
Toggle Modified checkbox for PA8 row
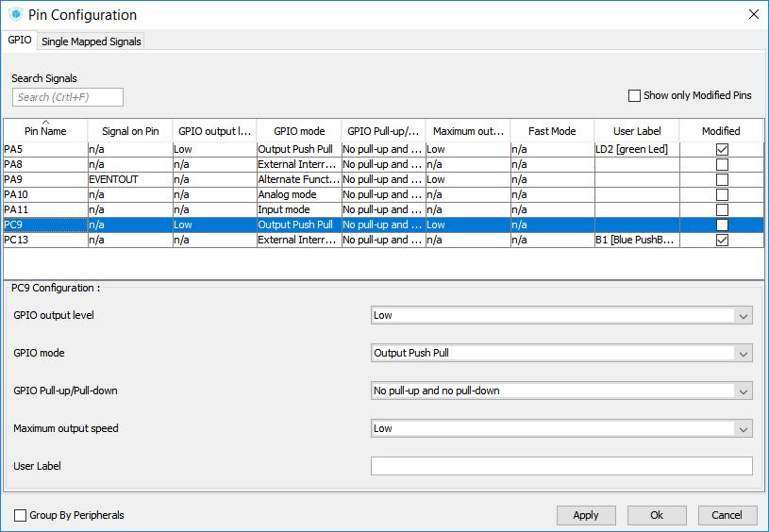click(722, 164)
